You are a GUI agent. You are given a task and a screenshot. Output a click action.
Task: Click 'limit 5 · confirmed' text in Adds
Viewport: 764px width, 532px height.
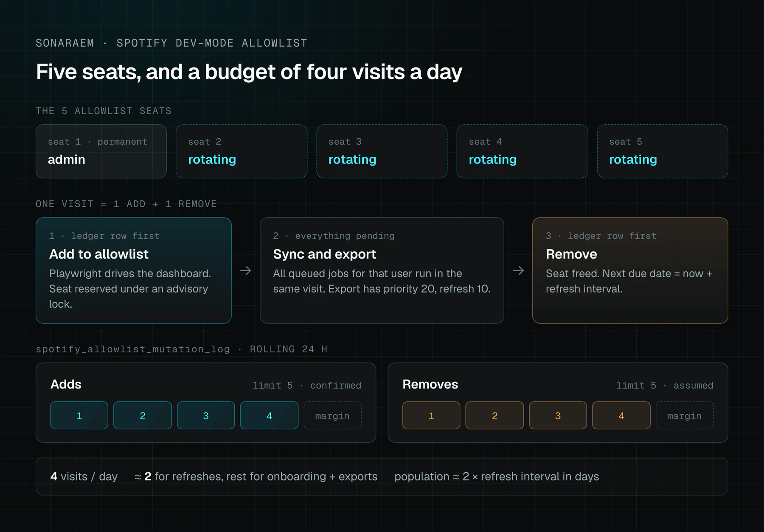click(307, 386)
